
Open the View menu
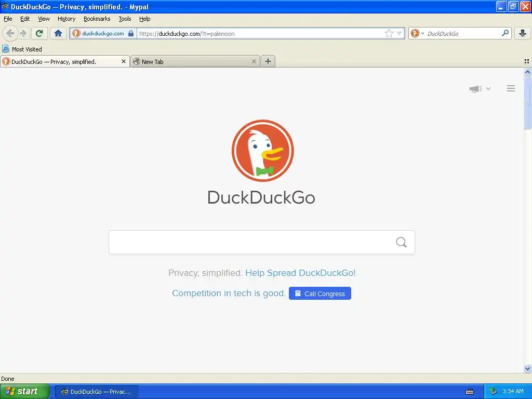point(44,19)
